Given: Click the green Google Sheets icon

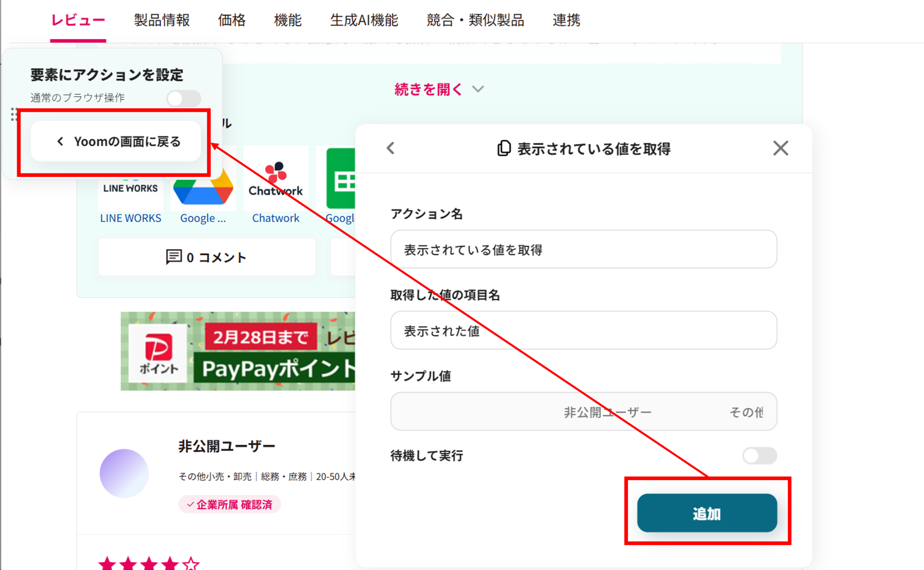Looking at the screenshot, I should [x=342, y=179].
